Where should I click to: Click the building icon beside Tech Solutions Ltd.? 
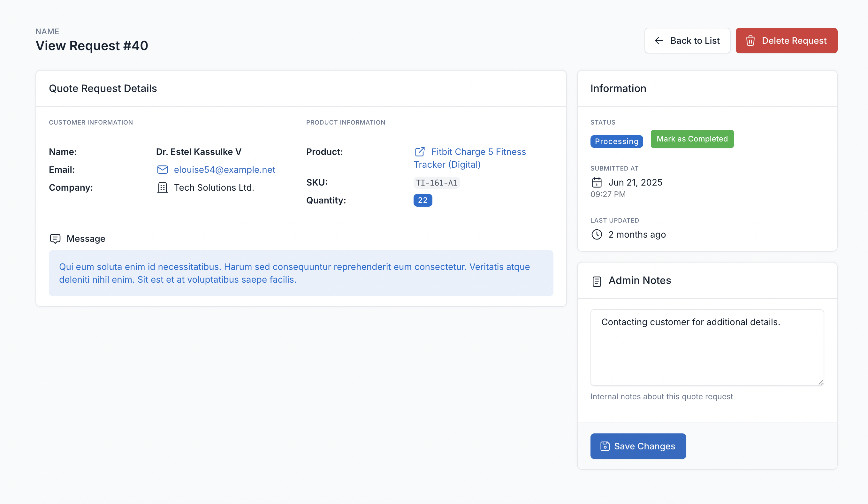(162, 187)
